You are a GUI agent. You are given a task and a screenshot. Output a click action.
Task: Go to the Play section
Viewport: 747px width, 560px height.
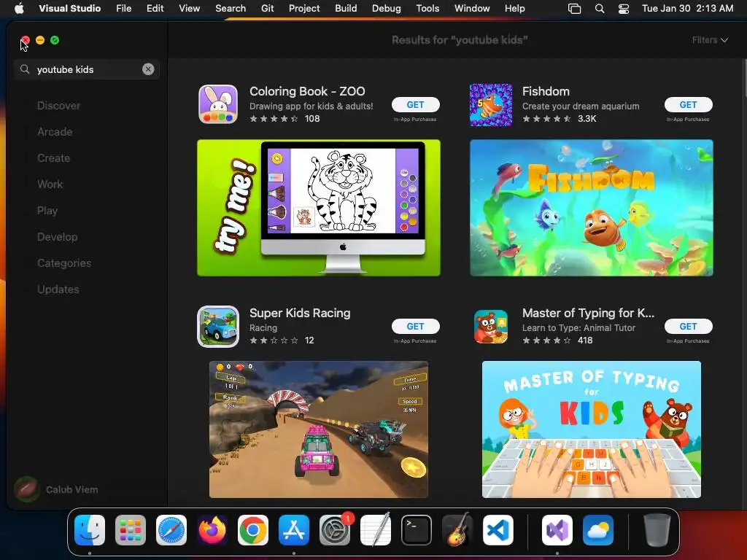[47, 211]
